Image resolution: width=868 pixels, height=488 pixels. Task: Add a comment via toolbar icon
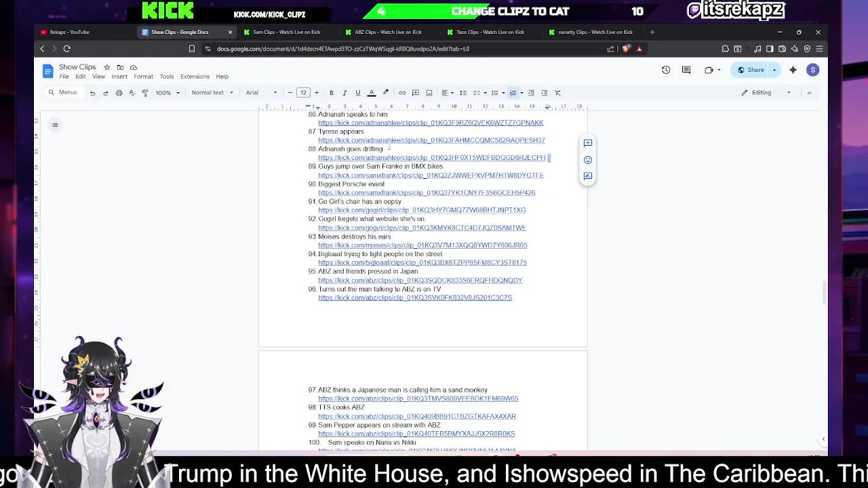pyautogui.click(x=416, y=93)
